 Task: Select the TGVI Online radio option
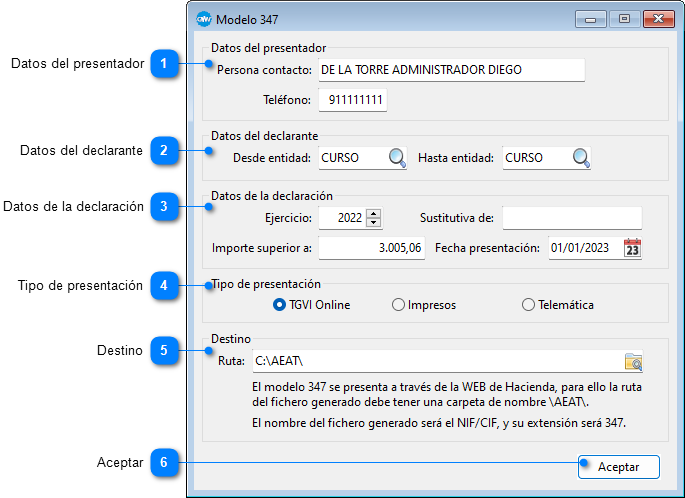click(279, 304)
